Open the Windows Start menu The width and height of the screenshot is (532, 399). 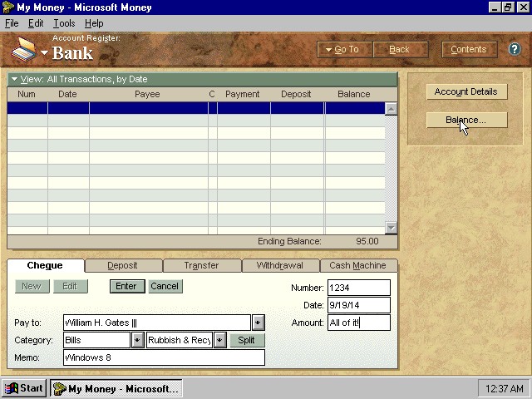[x=24, y=388]
